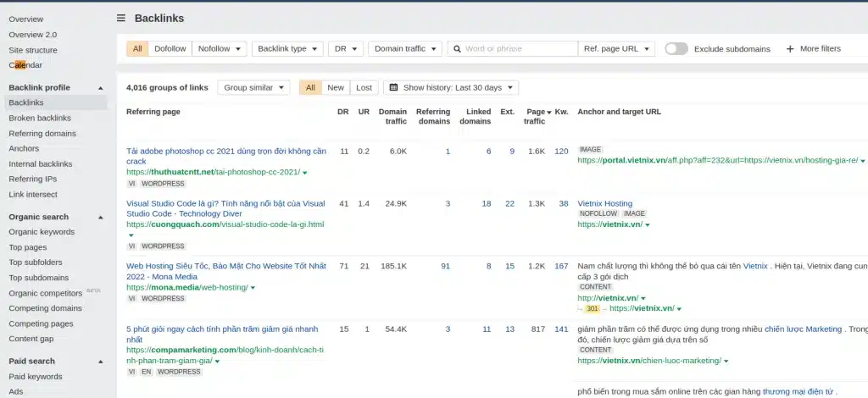Click the 4,016 groups of links text
868x398 pixels.
point(167,87)
